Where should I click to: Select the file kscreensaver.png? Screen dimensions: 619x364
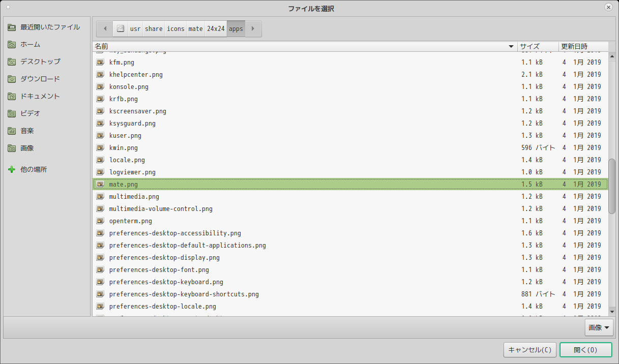click(x=350, y=111)
